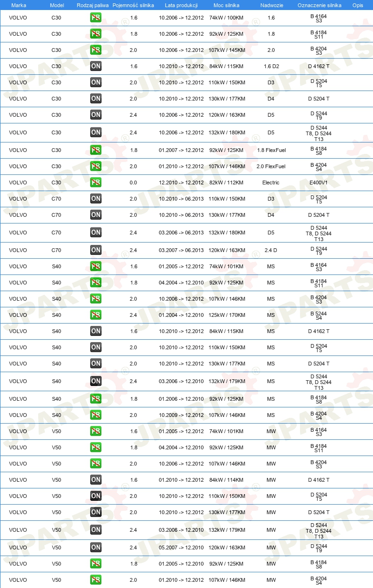This screenshot has height=588, width=373.
Task: Select diesel icon for S40 130kW / 177KM
Action: (96, 364)
